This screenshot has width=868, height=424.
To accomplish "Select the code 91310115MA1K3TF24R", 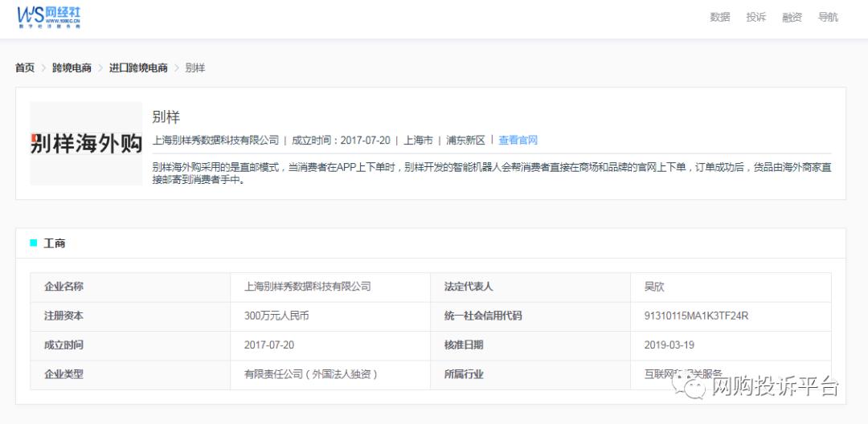I will pos(696,316).
